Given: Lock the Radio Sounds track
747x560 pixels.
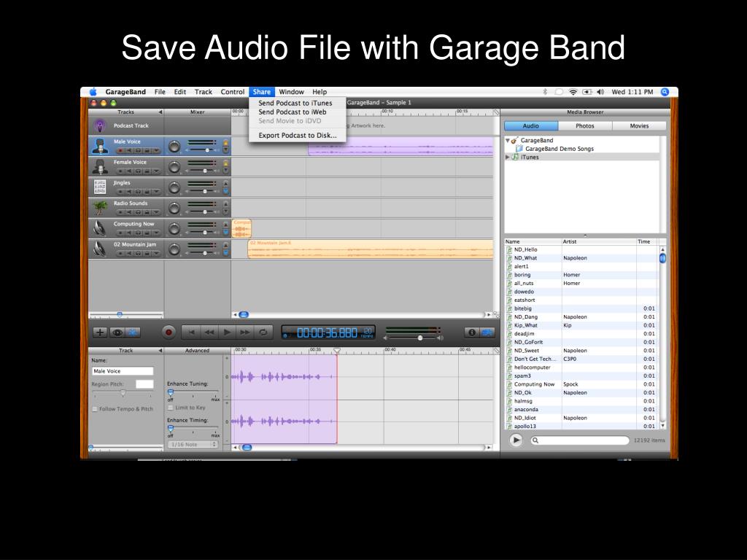Looking at the screenshot, I should click(x=147, y=212).
